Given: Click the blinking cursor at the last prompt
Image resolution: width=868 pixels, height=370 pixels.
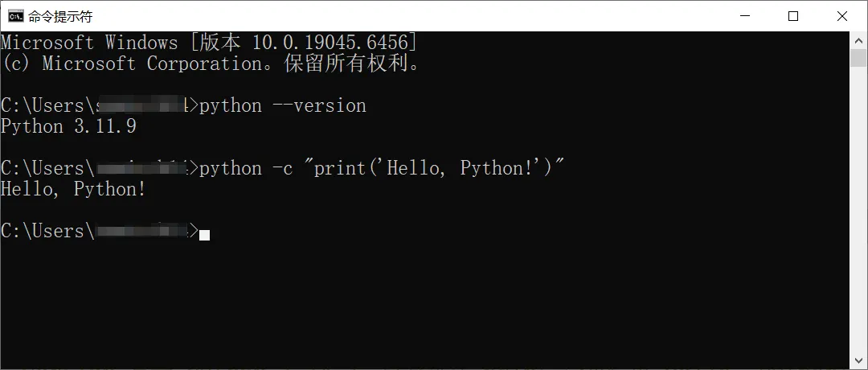Looking at the screenshot, I should (x=204, y=234).
